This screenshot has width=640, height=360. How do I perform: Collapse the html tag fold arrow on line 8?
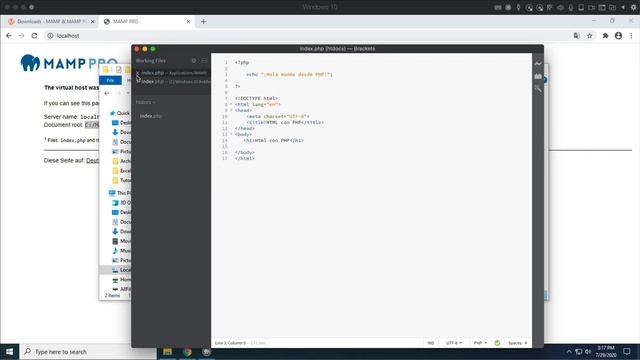pyautogui.click(x=231, y=104)
